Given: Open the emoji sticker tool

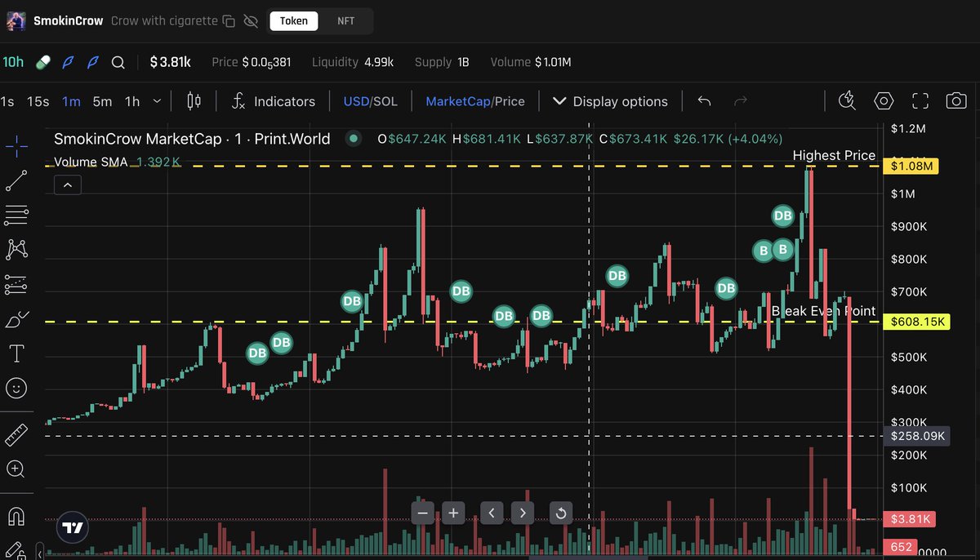Looking at the screenshot, I should tap(16, 388).
